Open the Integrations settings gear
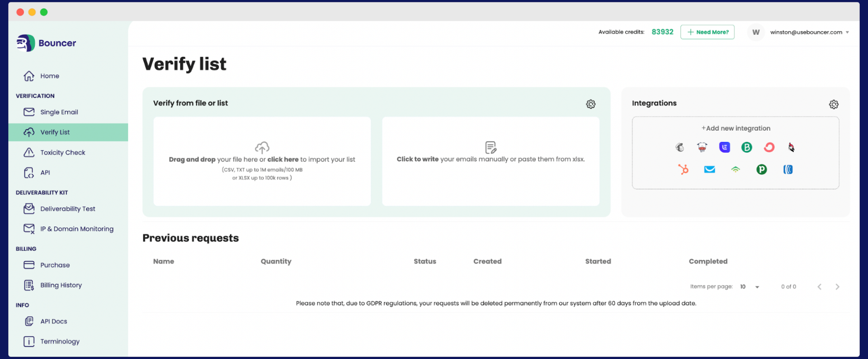The width and height of the screenshot is (868, 359). (834, 104)
